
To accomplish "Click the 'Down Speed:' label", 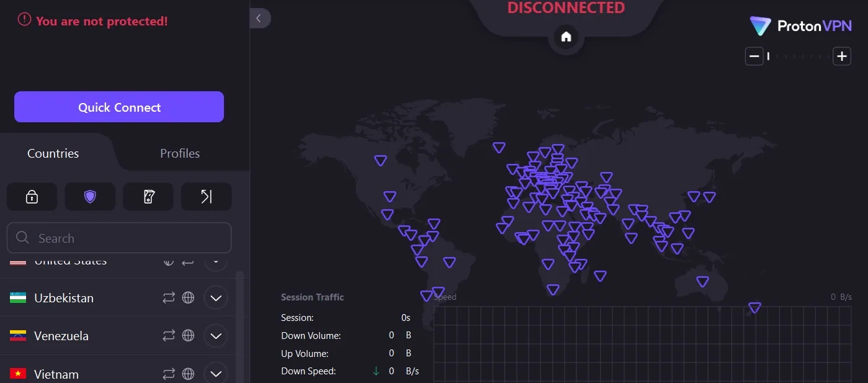I will 308,371.
